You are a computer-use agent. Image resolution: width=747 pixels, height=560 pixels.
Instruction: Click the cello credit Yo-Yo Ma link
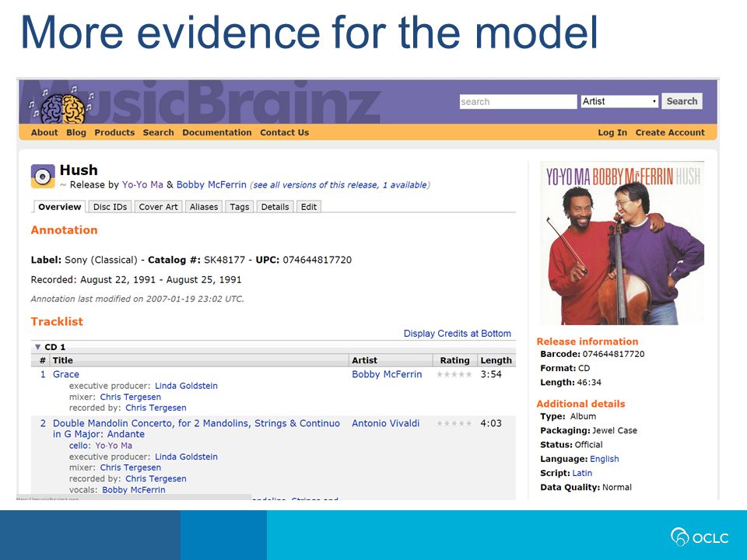click(x=114, y=446)
